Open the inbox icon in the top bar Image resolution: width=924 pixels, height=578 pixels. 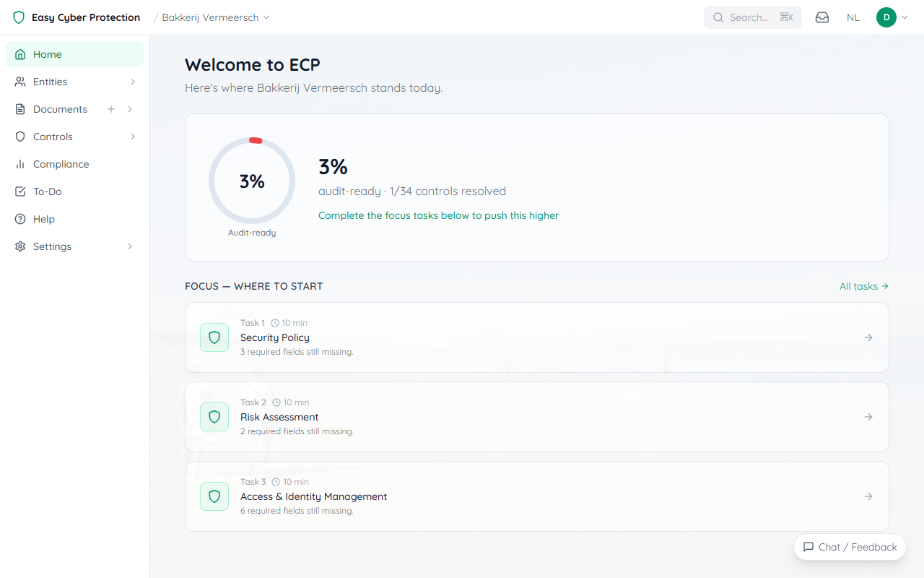coord(821,17)
